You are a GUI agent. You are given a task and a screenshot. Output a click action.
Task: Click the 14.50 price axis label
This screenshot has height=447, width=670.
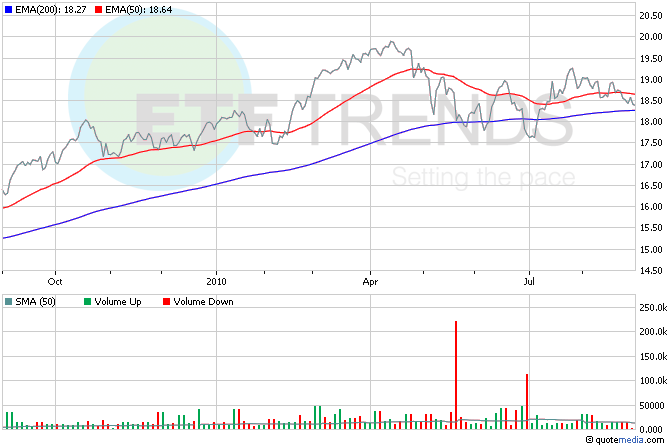(x=651, y=271)
